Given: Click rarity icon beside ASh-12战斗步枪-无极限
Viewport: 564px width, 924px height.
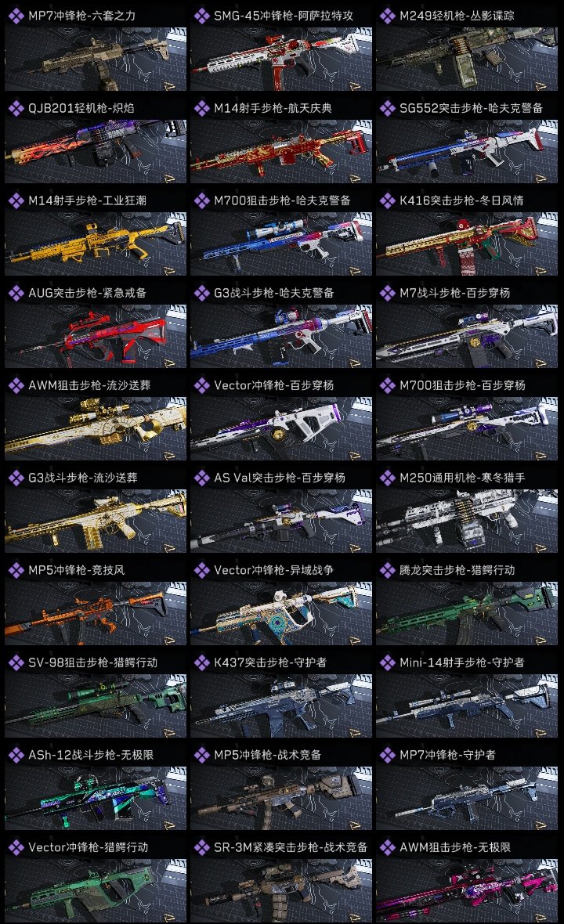Looking at the screenshot, I should coord(16,755).
